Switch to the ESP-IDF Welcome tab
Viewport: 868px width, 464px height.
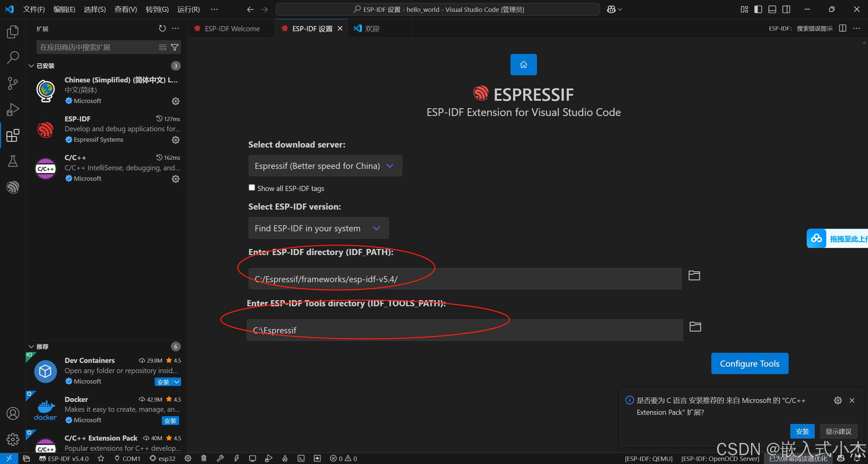[x=232, y=28]
